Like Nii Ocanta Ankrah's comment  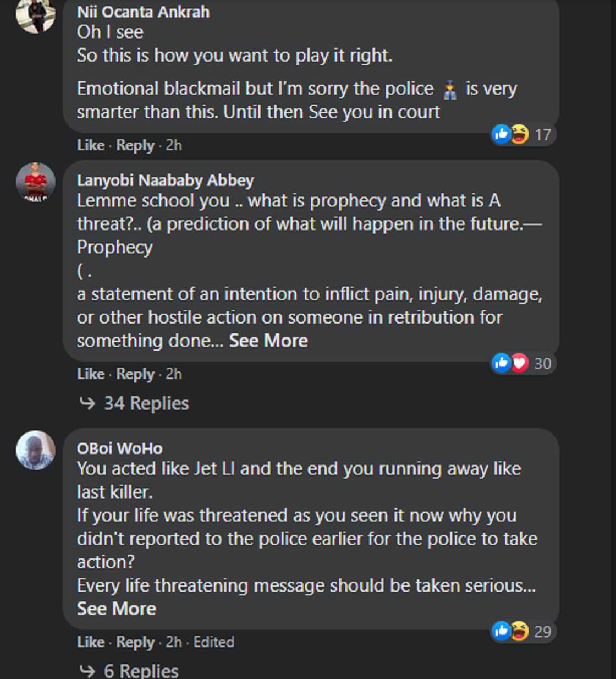(91, 145)
